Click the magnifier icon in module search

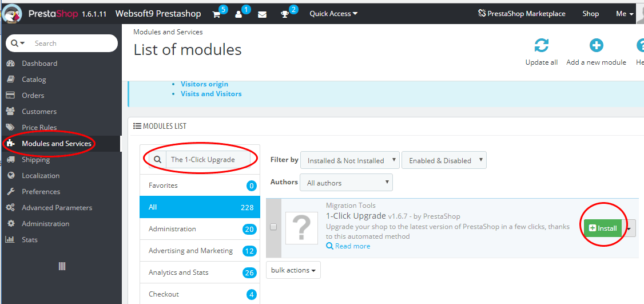[157, 160]
